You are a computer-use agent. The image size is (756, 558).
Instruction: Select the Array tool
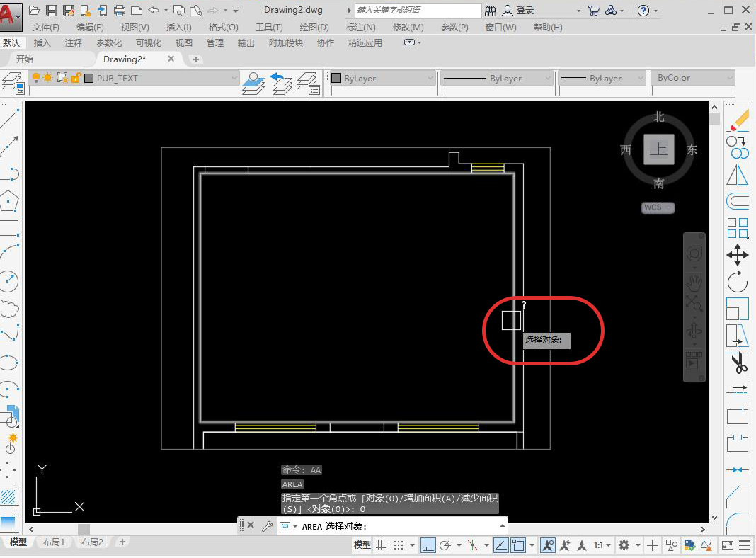[x=738, y=227]
